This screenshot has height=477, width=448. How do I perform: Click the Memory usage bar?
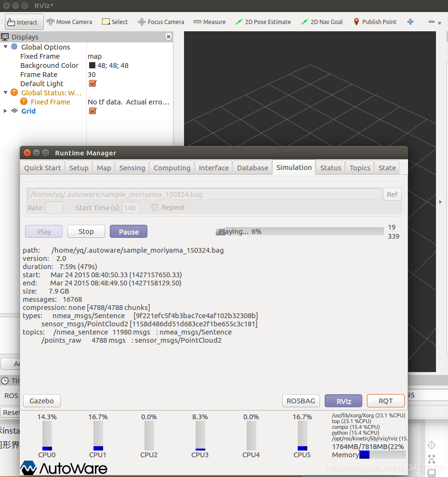click(382, 454)
